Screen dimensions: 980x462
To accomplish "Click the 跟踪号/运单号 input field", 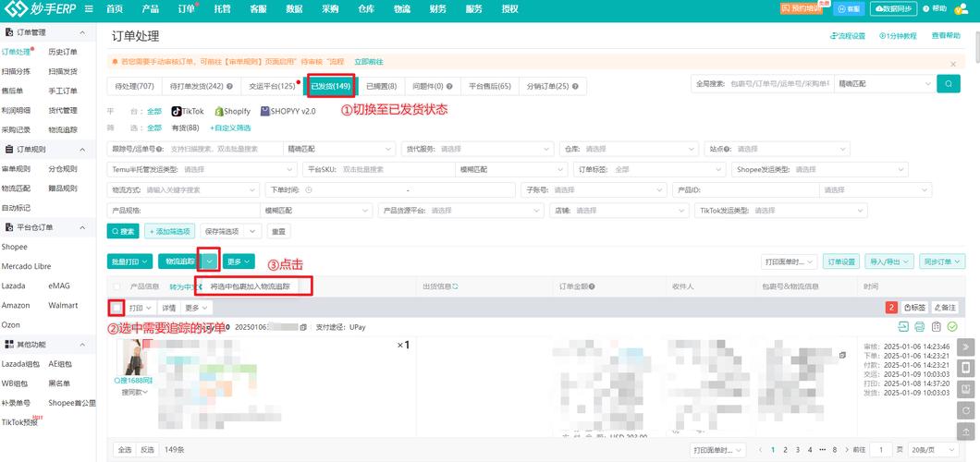I will 196,149.
